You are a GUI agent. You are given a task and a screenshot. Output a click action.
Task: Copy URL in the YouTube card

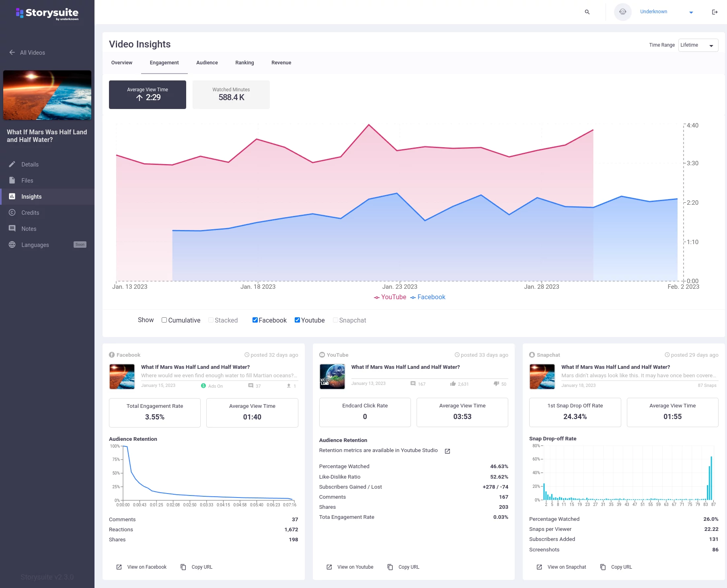[x=409, y=567]
